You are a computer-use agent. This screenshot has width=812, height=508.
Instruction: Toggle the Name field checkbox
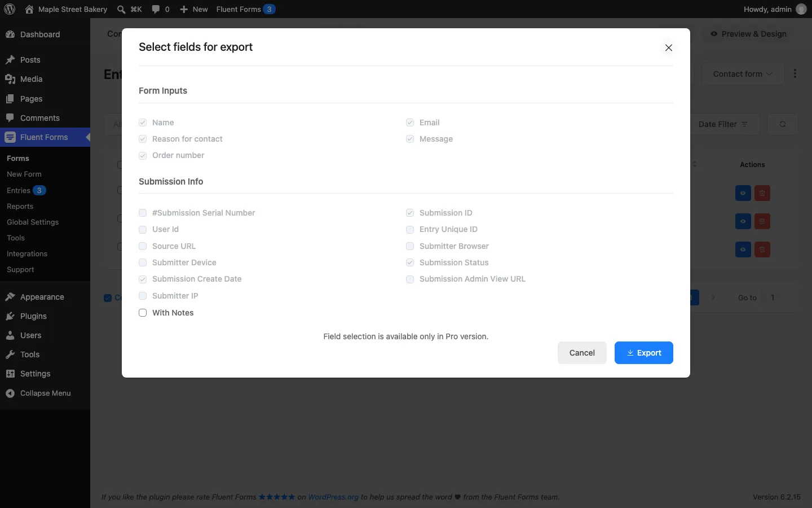tap(143, 122)
